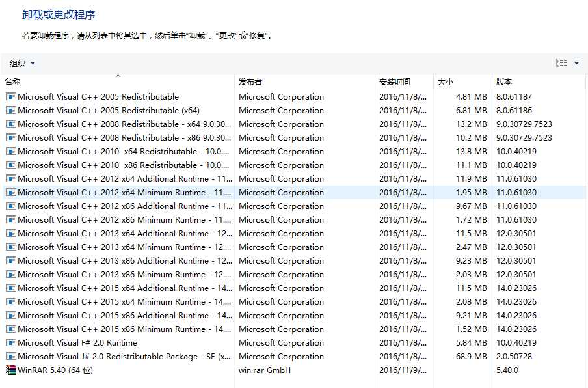
Task: Click the Visual J# 2.0 Redistributable icon
Action: coord(11,357)
